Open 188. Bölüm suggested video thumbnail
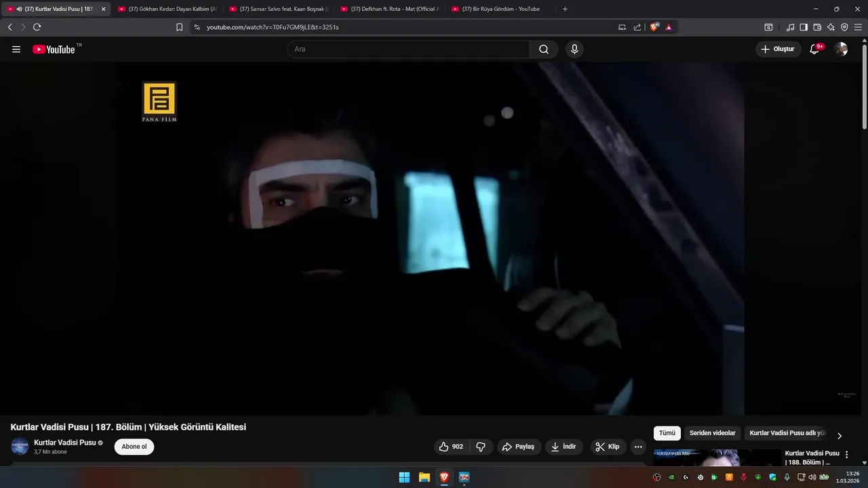Screen dimensions: 868x488 [716, 458]
